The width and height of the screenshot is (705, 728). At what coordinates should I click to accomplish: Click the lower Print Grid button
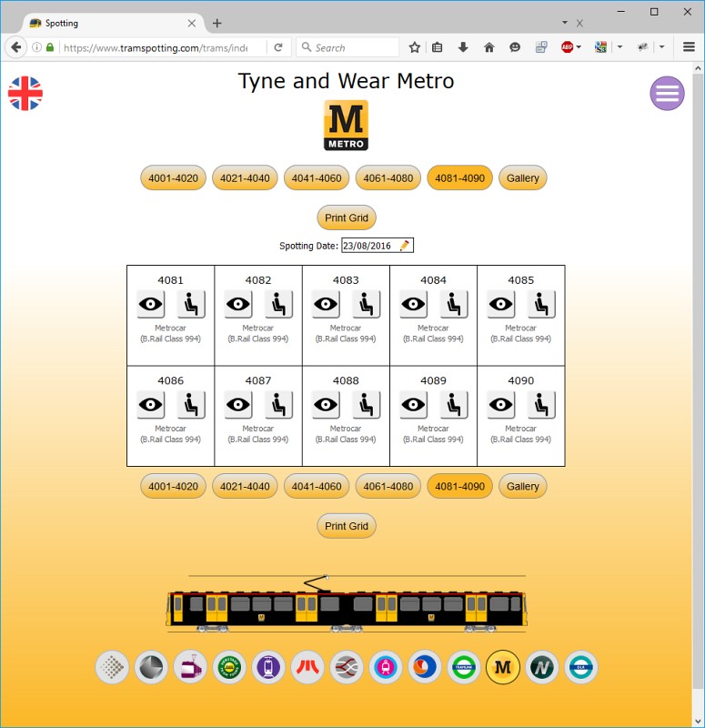pos(347,526)
